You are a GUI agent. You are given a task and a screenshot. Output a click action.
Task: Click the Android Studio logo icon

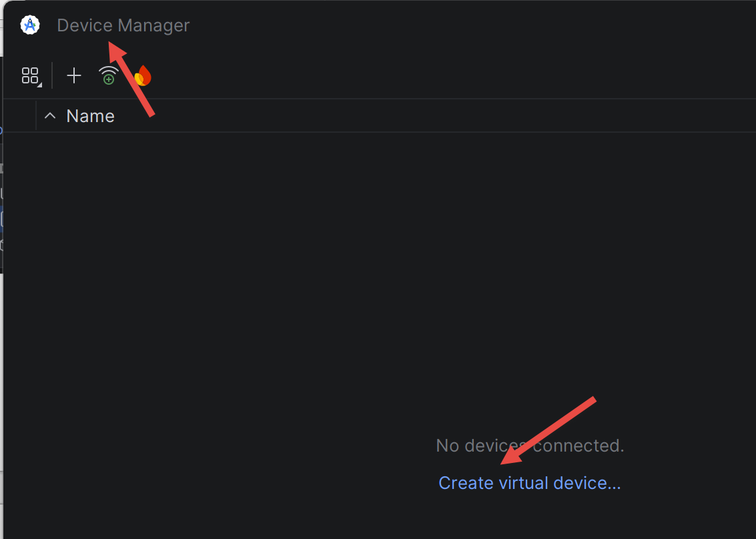[30, 25]
